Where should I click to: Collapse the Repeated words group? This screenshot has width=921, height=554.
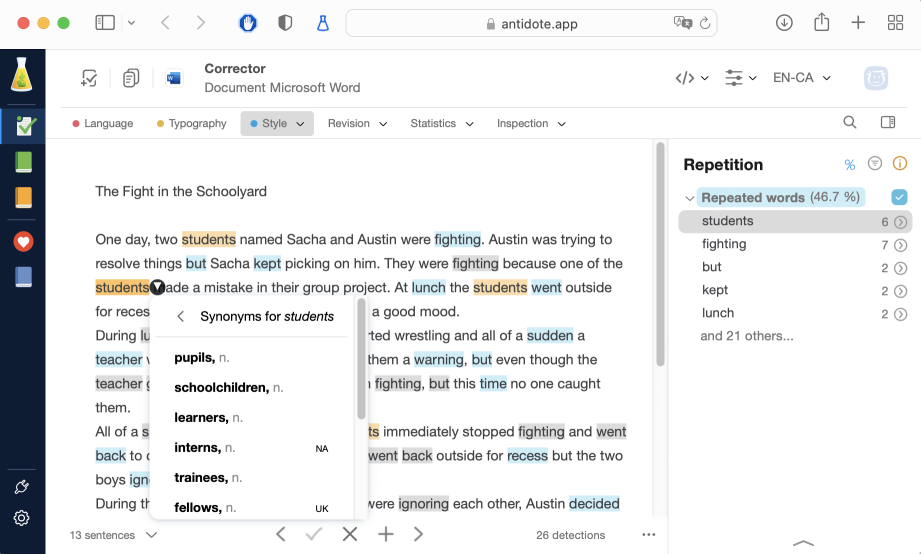(689, 198)
